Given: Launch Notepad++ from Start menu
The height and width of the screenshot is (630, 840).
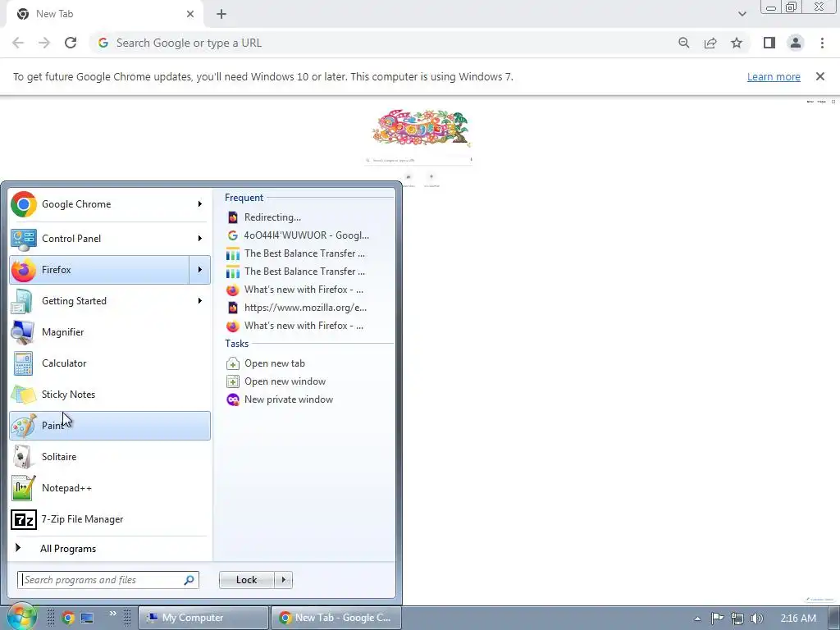Looking at the screenshot, I should pyautogui.click(x=110, y=488).
